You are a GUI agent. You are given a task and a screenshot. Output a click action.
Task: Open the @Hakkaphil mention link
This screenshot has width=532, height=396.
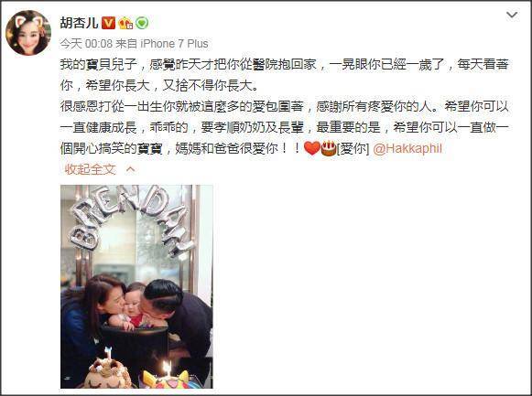[x=407, y=148]
